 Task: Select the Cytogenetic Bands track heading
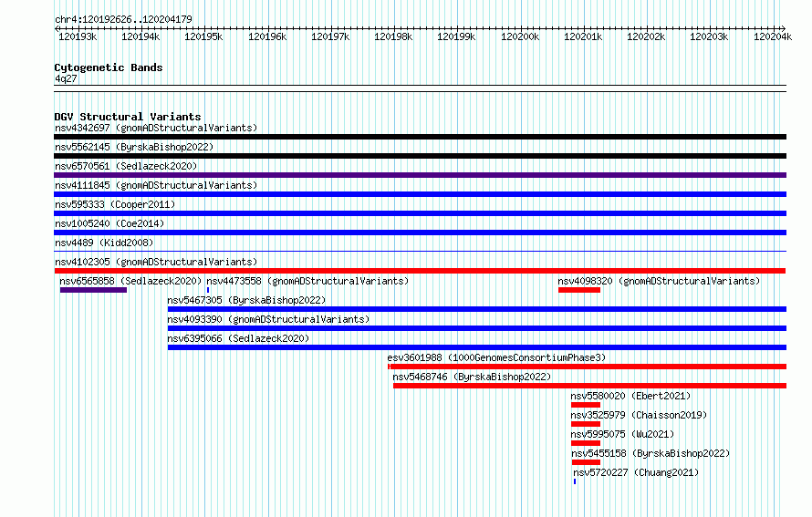[x=109, y=67]
